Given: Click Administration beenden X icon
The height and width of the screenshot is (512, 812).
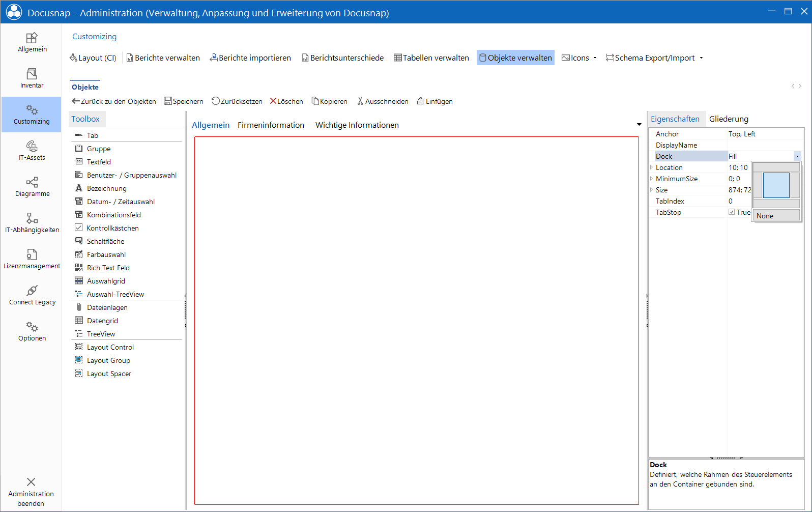Looking at the screenshot, I should pyautogui.click(x=31, y=482).
